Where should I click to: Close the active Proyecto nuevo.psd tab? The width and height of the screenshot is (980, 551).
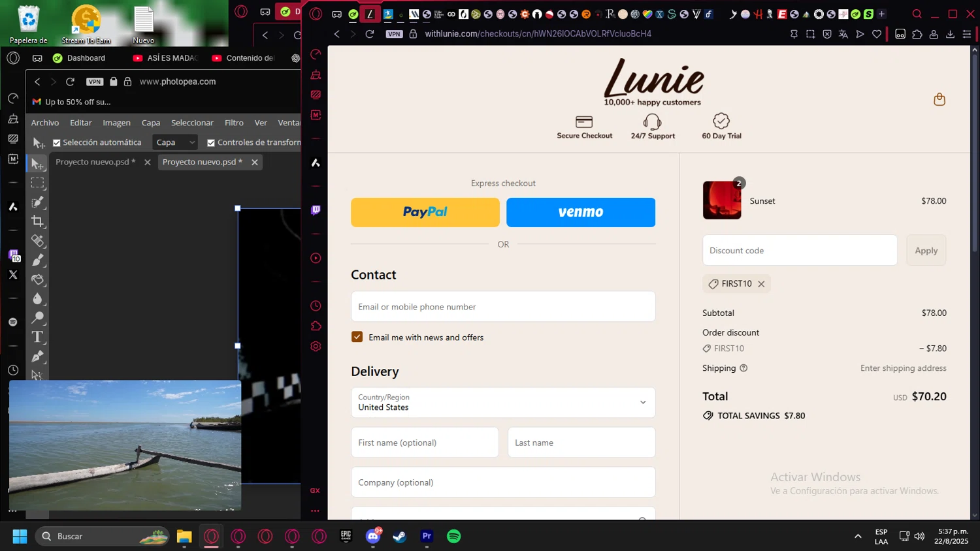click(255, 162)
